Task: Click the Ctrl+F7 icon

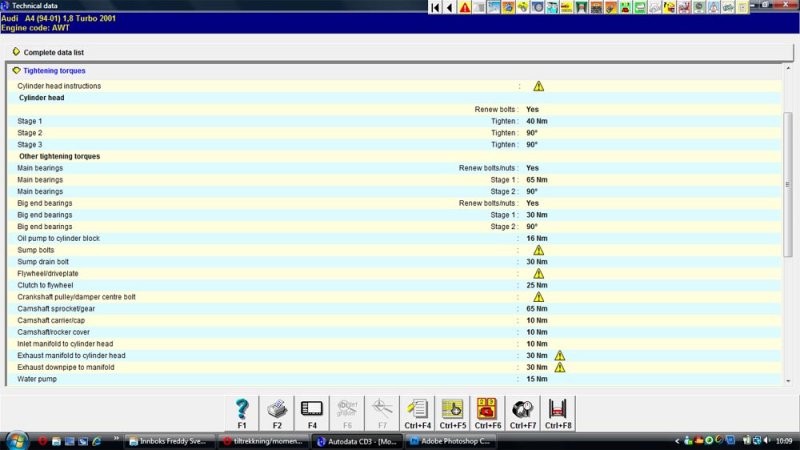Action: 523,410
